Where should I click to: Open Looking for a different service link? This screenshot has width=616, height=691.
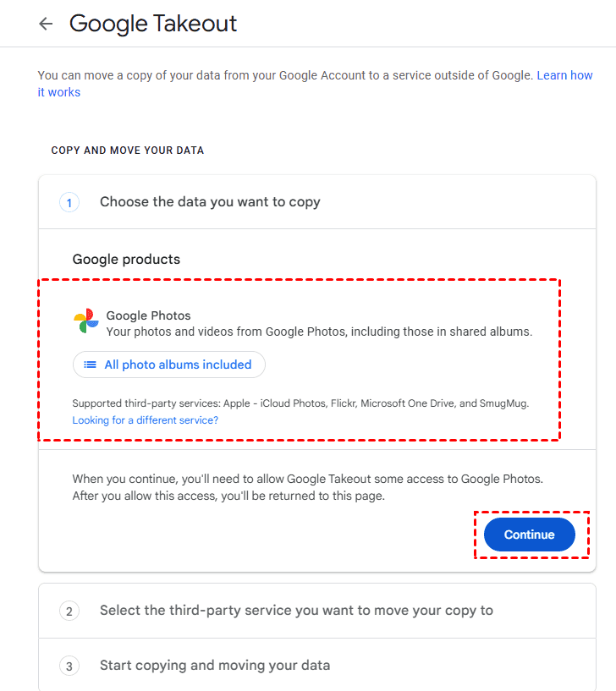pyautogui.click(x=145, y=420)
